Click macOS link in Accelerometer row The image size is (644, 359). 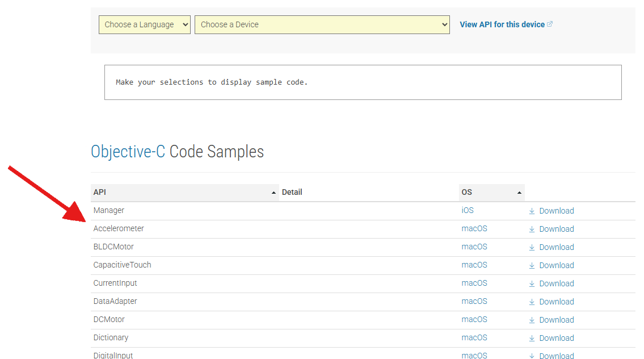tap(474, 228)
